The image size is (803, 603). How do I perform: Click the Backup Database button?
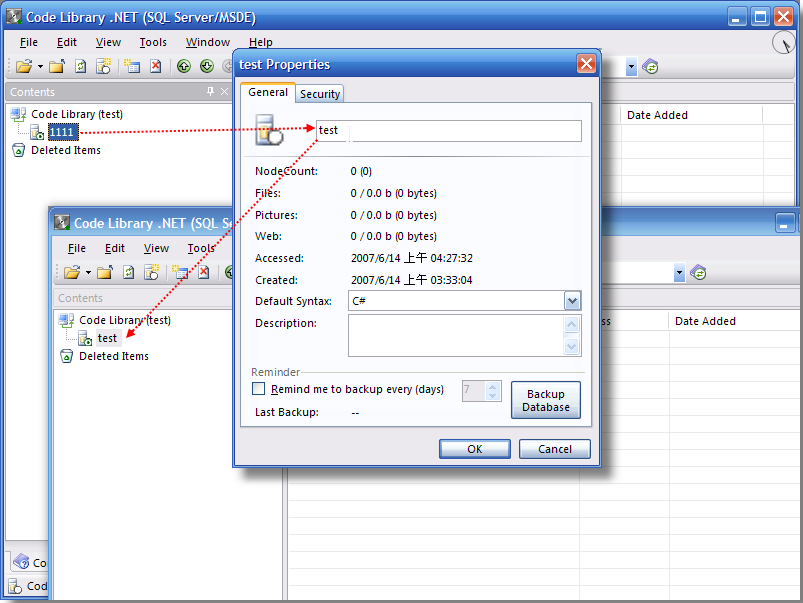point(546,400)
